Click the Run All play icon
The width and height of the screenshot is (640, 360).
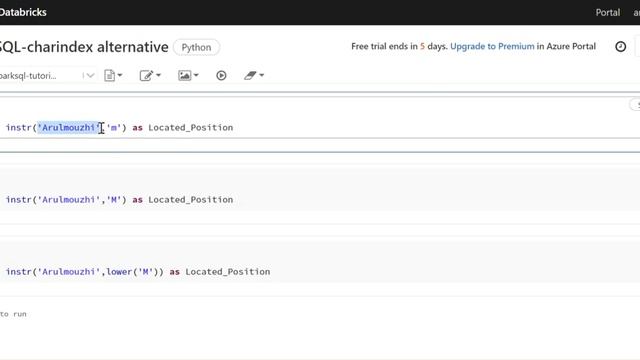(221, 76)
